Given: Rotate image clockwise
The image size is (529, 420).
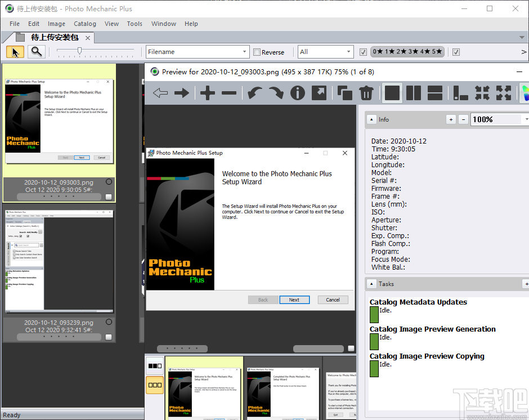Looking at the screenshot, I should coord(276,93).
